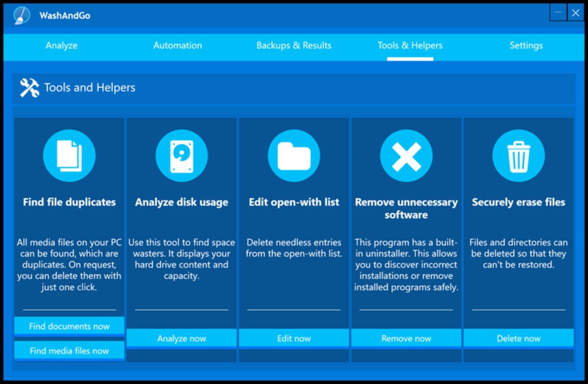
Task: Click Delete now to erase files
Action: (x=519, y=338)
